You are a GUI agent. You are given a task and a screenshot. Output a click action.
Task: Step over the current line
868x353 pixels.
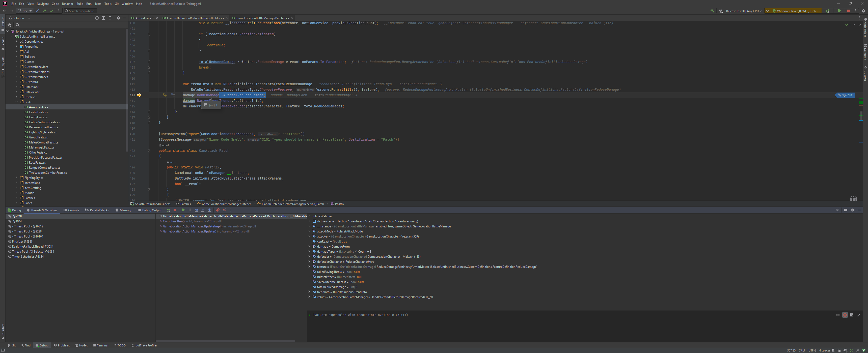(x=196, y=210)
